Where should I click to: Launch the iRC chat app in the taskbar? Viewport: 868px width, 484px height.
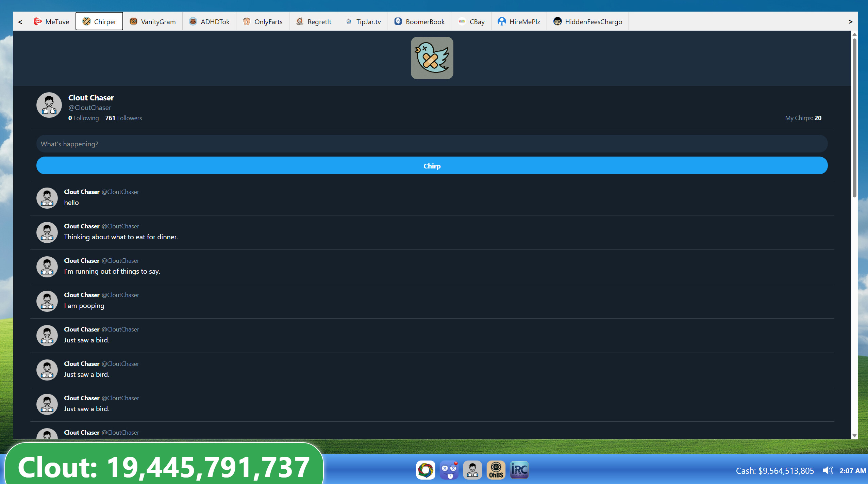point(519,470)
